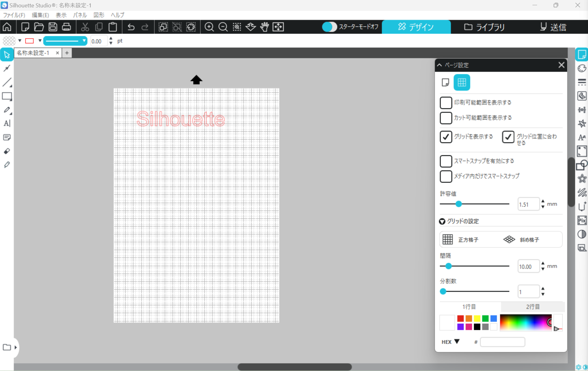The image size is (588, 371).
Task: Pick the black color swatch
Action: pyautogui.click(x=477, y=327)
